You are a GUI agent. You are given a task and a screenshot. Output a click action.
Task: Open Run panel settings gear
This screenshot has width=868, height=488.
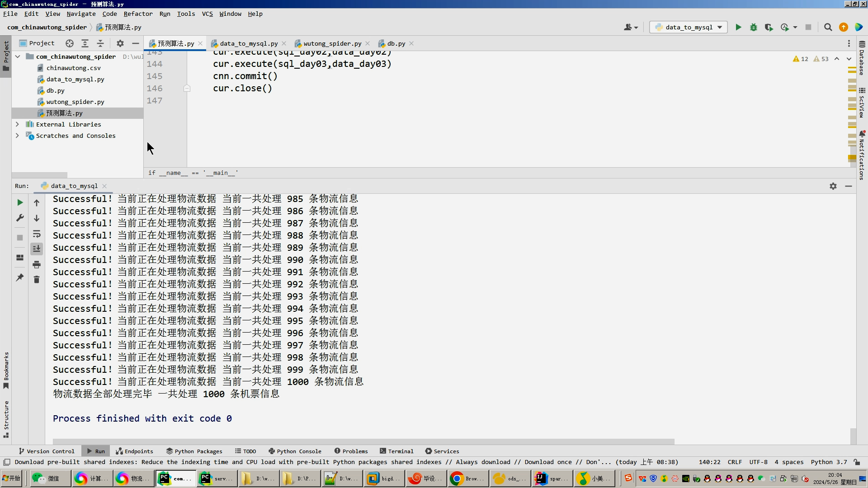point(833,186)
